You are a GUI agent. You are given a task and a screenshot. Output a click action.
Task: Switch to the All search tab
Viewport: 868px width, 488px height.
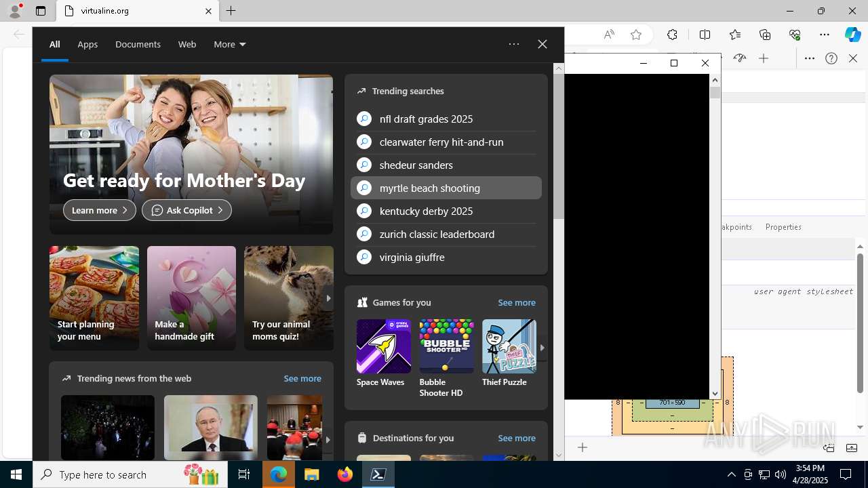tap(55, 44)
